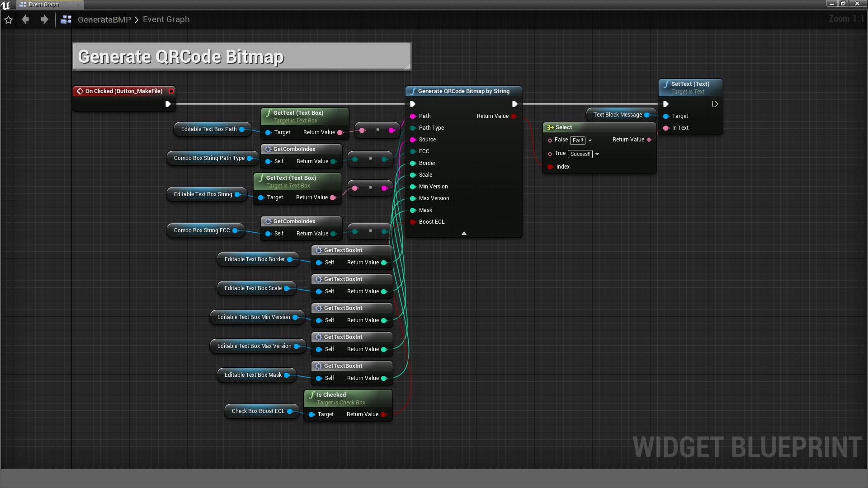Screen dimensions: 868x488
Task: Select the Event Graph tab
Action: point(43,5)
